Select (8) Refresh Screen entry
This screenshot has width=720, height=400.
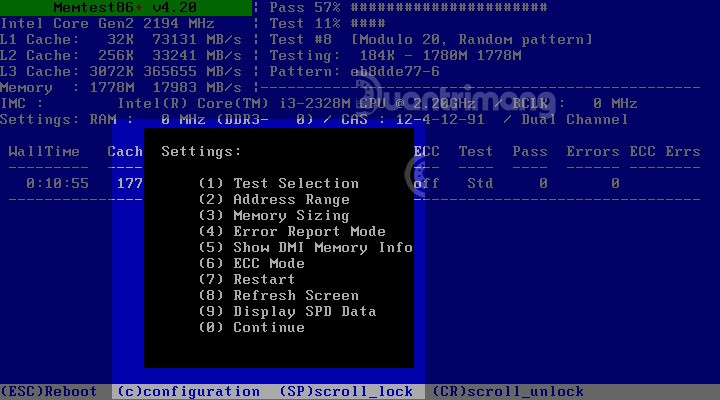tap(278, 295)
